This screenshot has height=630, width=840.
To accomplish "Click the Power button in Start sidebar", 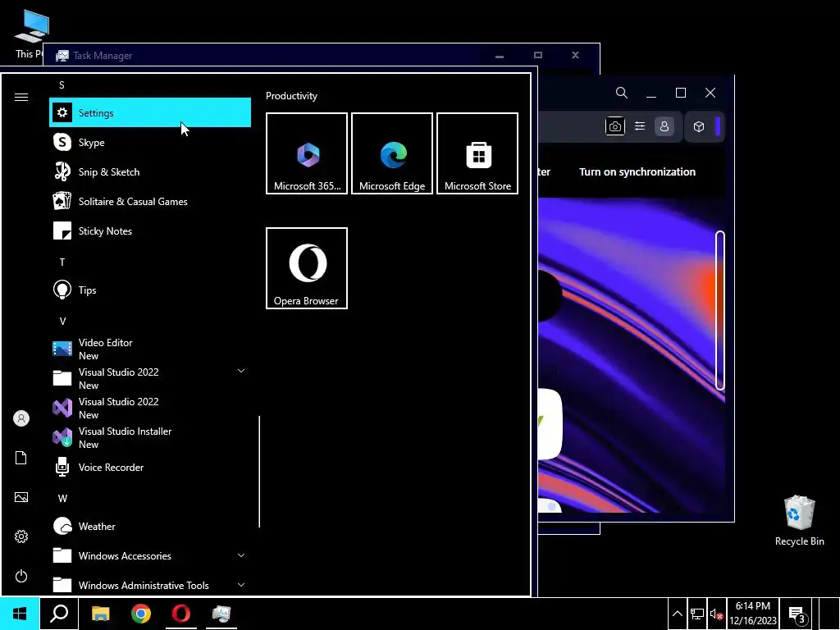I will pyautogui.click(x=21, y=576).
